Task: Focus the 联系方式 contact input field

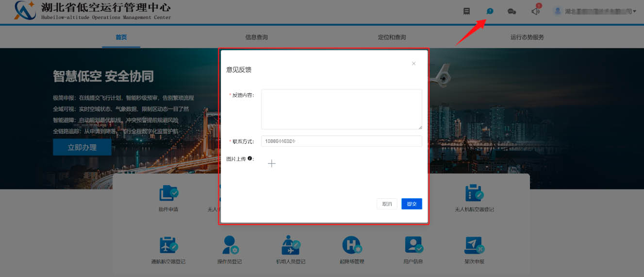Action: [x=342, y=141]
